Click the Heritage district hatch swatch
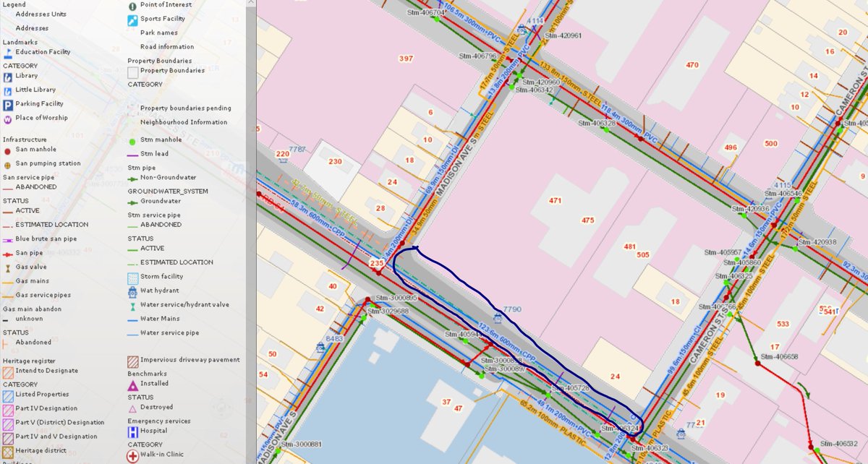Image resolution: width=868 pixels, height=464 pixels. pyautogui.click(x=8, y=451)
